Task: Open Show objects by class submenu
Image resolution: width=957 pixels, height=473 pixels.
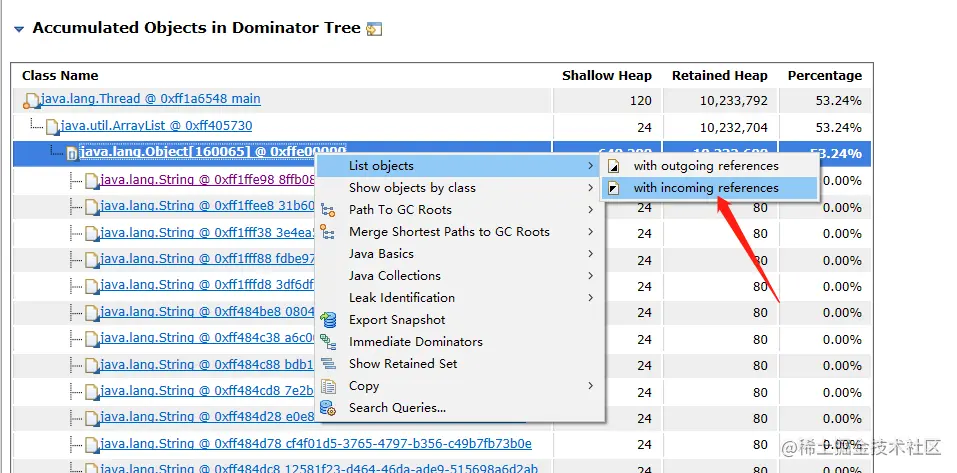Action: point(458,188)
